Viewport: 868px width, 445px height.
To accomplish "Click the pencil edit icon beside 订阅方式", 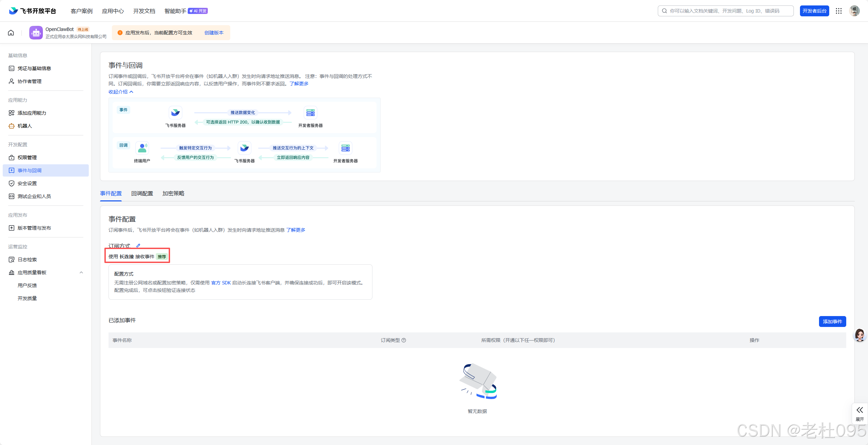I will (x=138, y=246).
